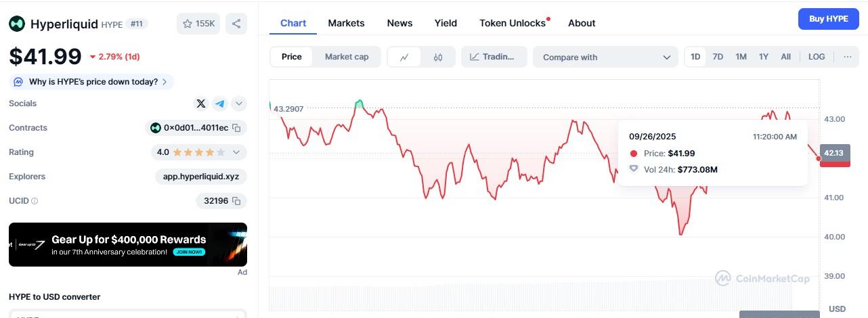Copy the contract address 0x0d01...4011ec
Screen dimensions: 868x318
pyautogui.click(x=237, y=128)
